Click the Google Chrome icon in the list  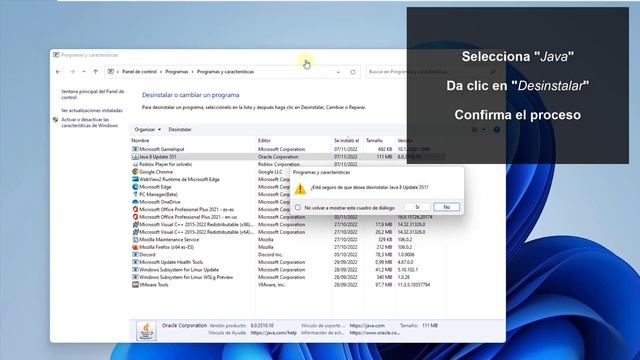click(135, 172)
